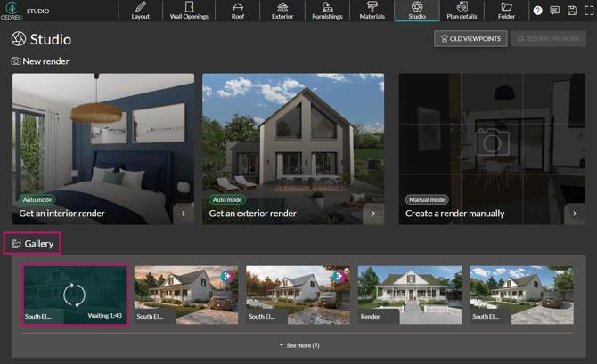This screenshot has width=597, height=364.
Task: Click the help question mark icon
Action: (x=537, y=11)
